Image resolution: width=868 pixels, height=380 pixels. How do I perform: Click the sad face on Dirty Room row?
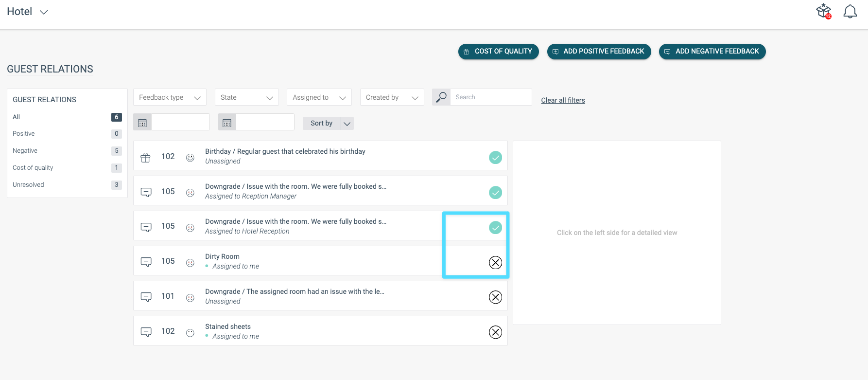[191, 263]
